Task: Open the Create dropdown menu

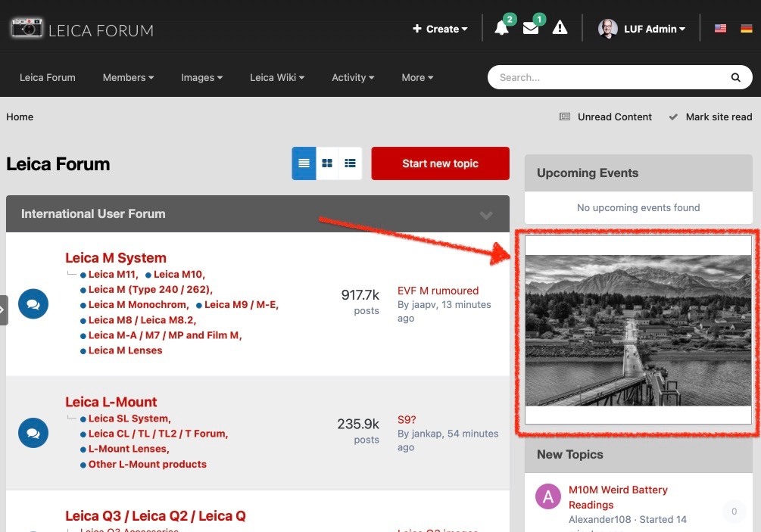Action: click(x=440, y=29)
